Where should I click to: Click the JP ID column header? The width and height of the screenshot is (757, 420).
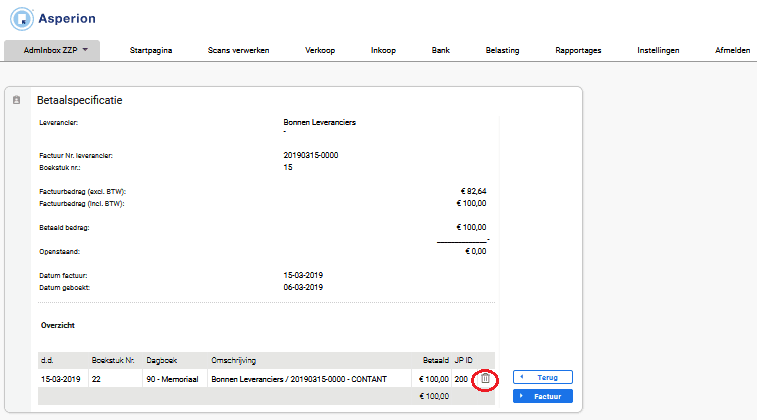coord(463,360)
